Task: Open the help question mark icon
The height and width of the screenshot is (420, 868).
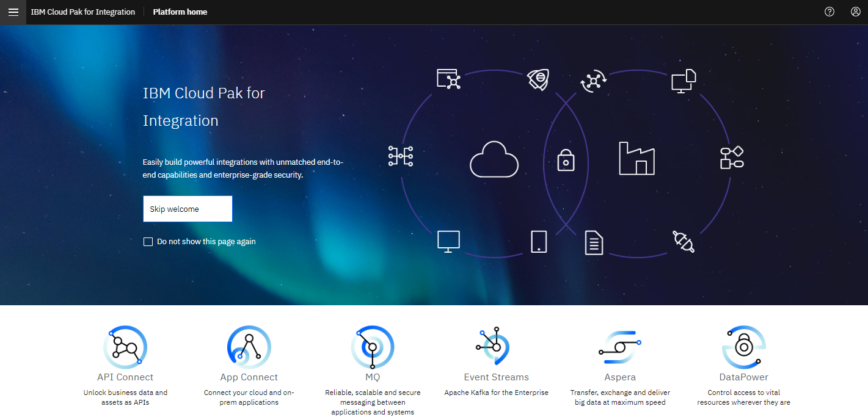Action: point(830,12)
